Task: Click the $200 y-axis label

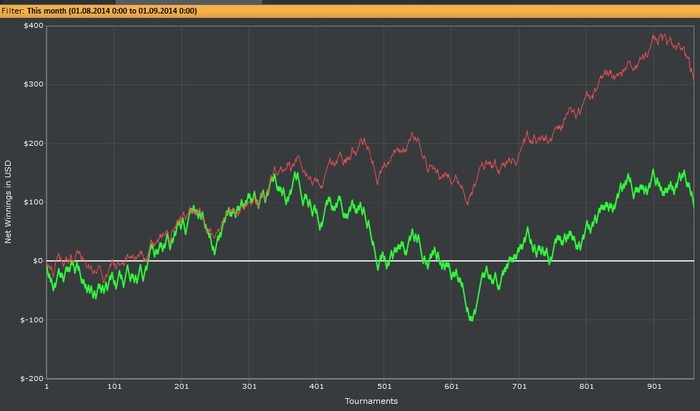Action: (33, 143)
